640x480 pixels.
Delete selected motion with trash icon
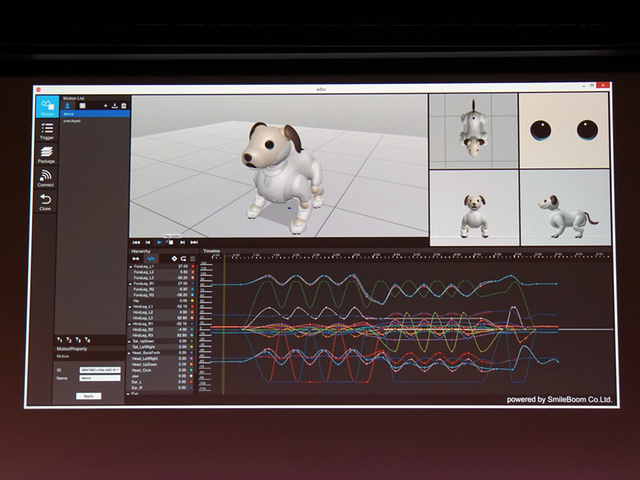coord(124,106)
